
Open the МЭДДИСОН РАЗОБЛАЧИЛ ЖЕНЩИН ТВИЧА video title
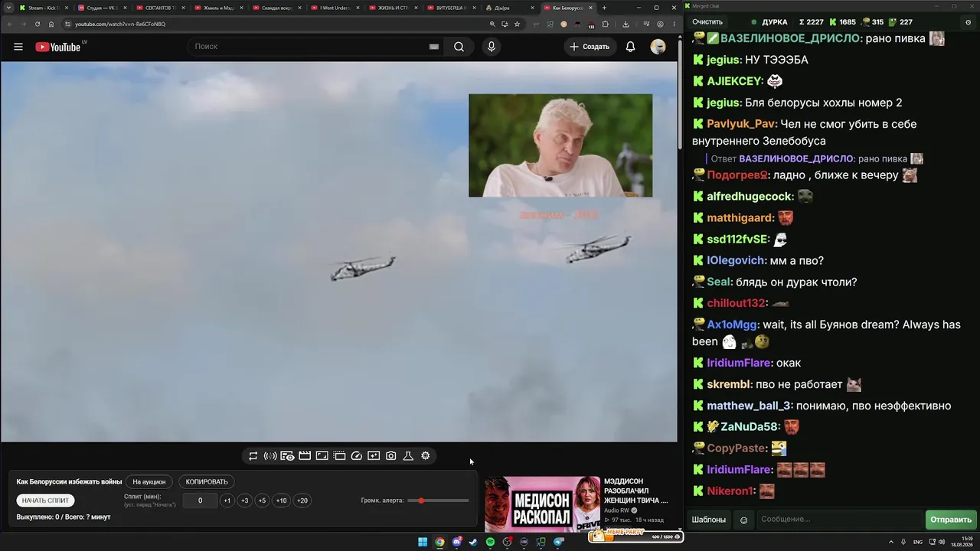point(636,491)
